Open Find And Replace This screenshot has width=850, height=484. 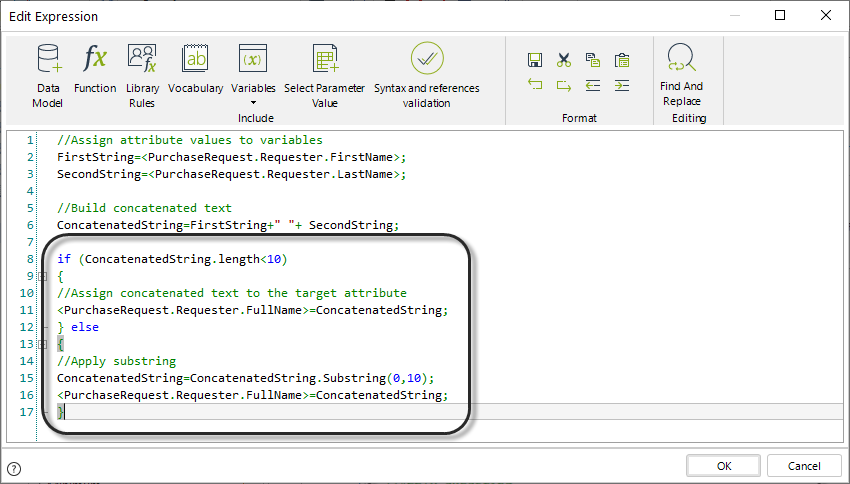(681, 75)
